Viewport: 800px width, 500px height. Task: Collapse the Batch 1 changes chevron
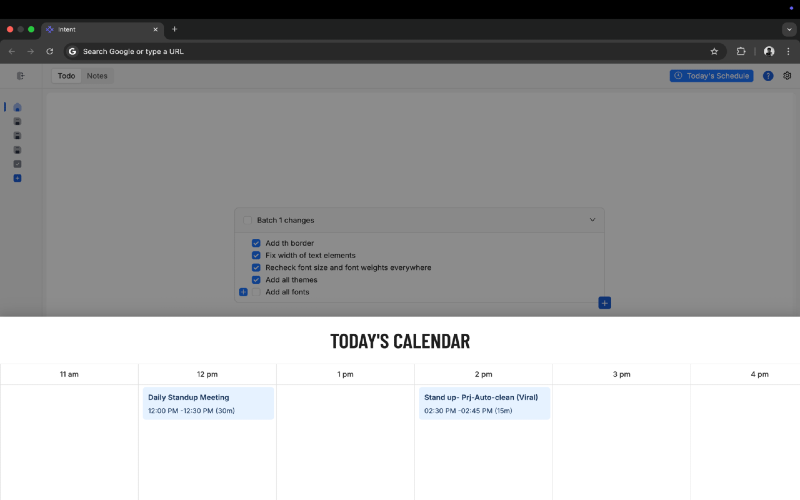(592, 220)
